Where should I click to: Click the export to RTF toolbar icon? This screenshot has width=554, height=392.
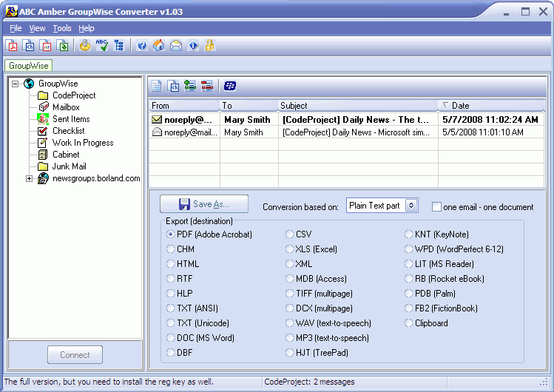pyautogui.click(x=46, y=45)
